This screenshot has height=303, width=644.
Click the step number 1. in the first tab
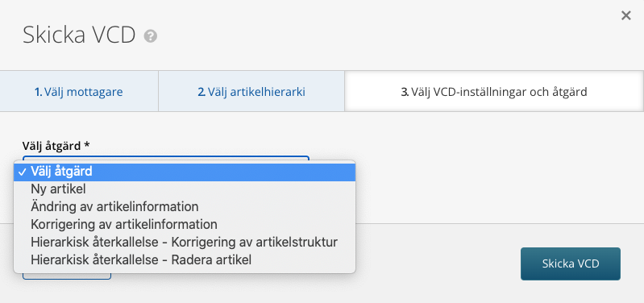tap(38, 92)
